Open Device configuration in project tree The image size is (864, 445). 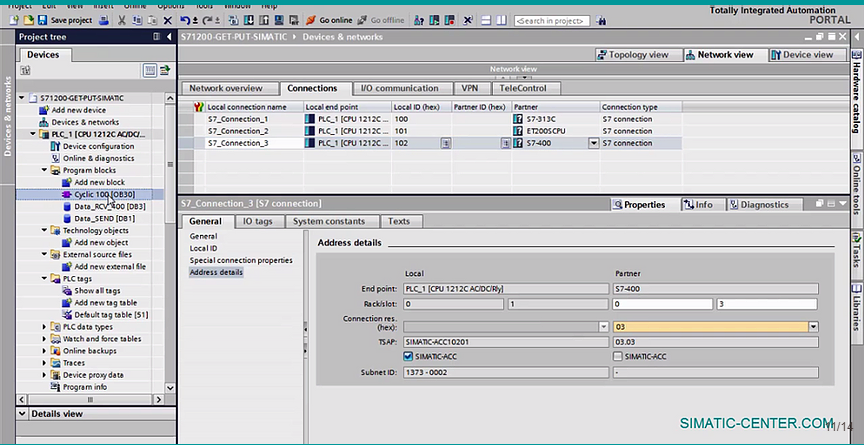click(98, 146)
